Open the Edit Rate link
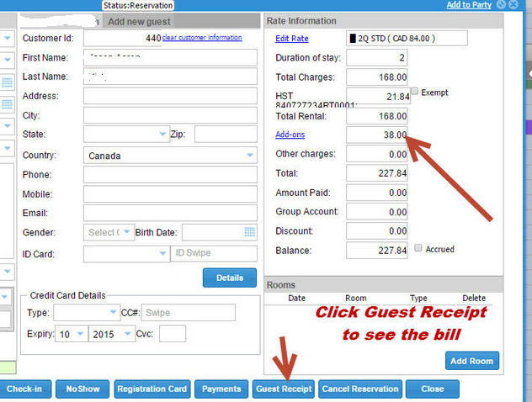The height and width of the screenshot is (402, 532). coord(291,39)
